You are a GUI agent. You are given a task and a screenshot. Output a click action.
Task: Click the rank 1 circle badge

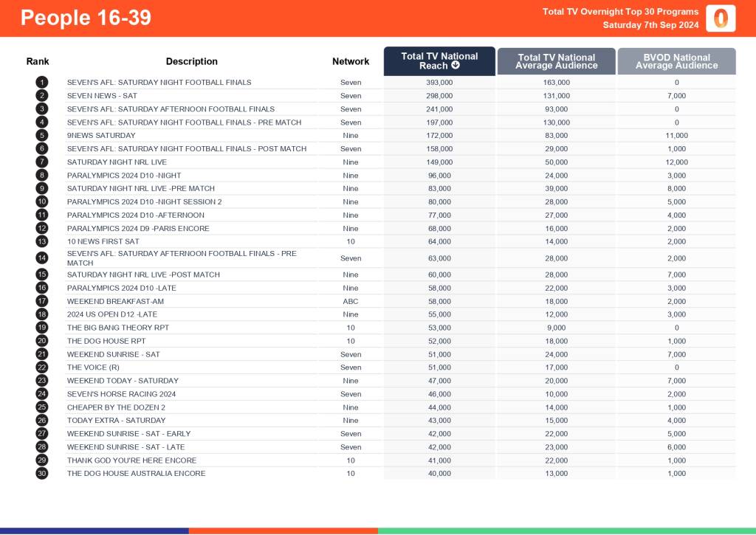tap(42, 83)
